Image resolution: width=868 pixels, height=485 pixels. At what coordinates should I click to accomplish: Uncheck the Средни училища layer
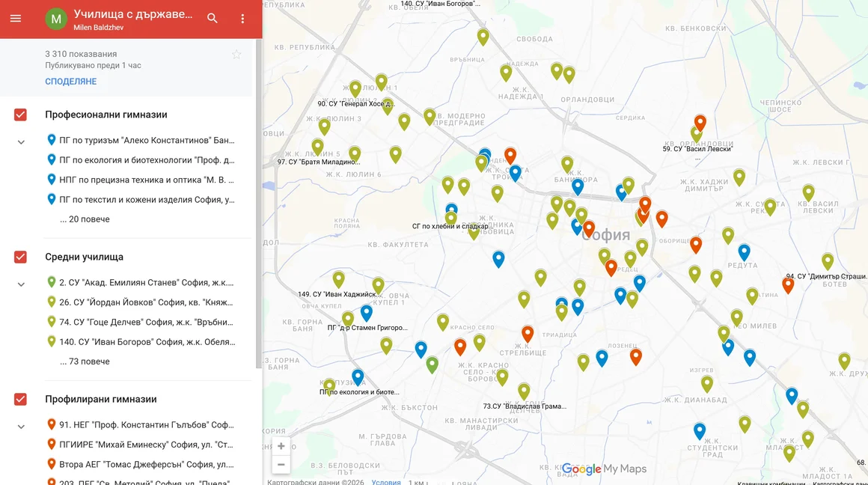[x=20, y=257]
